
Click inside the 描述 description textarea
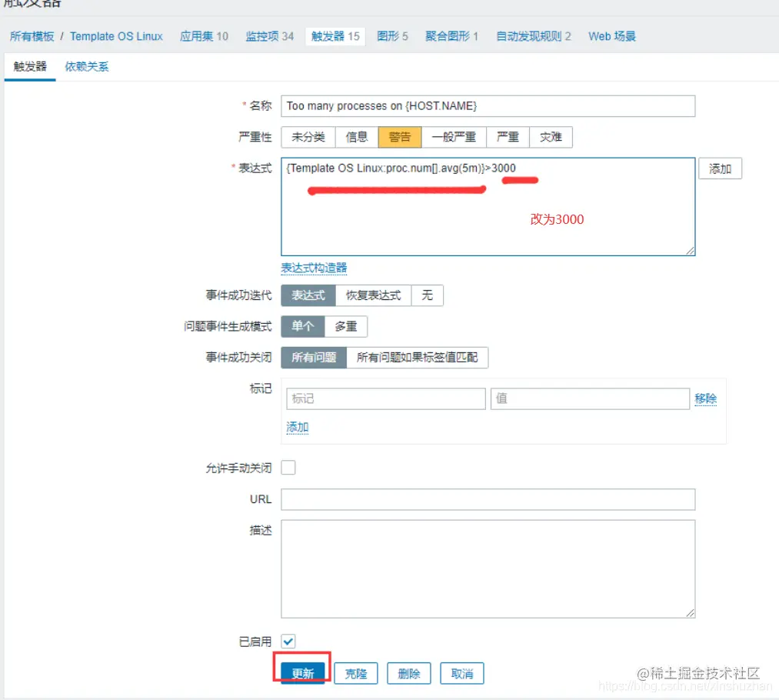click(x=488, y=568)
